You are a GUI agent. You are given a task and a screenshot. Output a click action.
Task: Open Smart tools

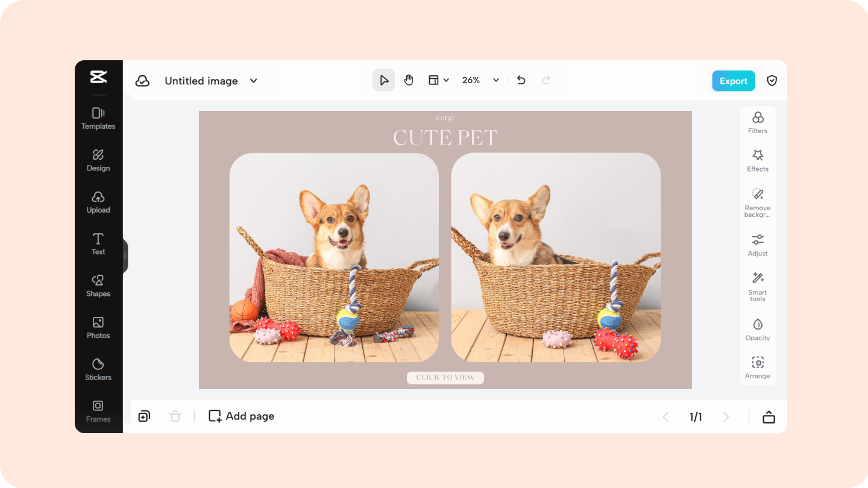click(x=757, y=286)
